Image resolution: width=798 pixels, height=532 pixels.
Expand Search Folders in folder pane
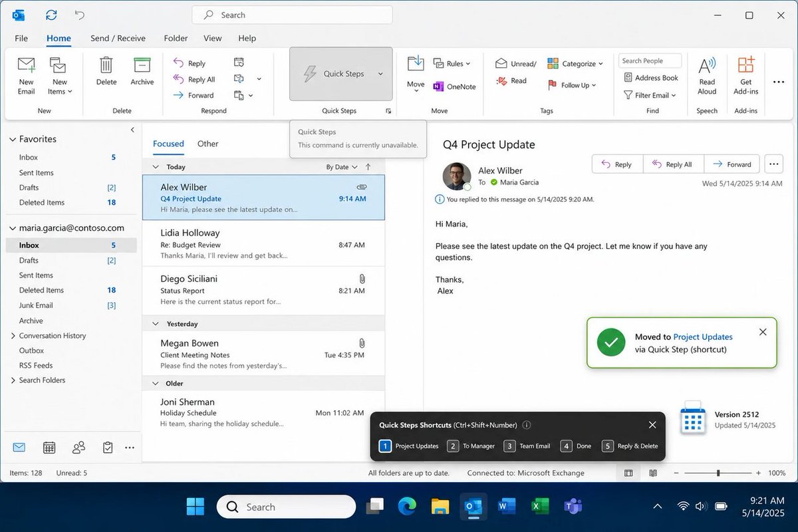(x=13, y=380)
